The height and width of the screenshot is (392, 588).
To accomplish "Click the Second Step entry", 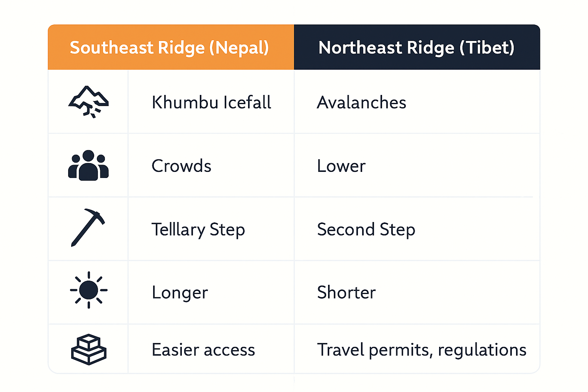I will point(366,230).
